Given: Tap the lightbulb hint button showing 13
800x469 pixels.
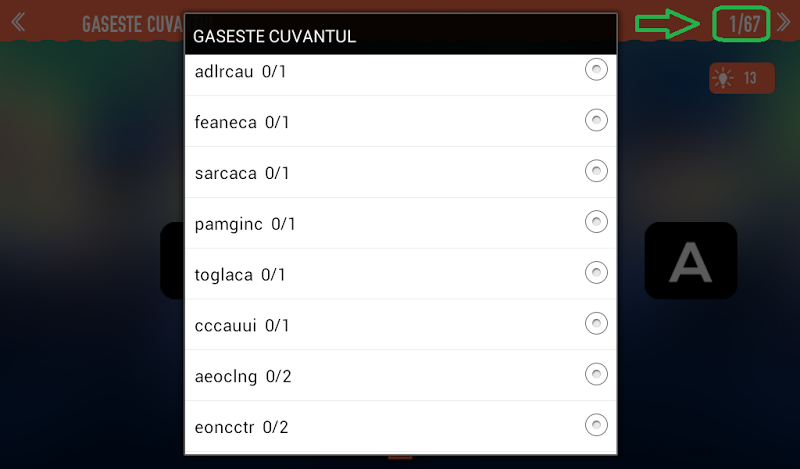Looking at the screenshot, I should 741,78.
